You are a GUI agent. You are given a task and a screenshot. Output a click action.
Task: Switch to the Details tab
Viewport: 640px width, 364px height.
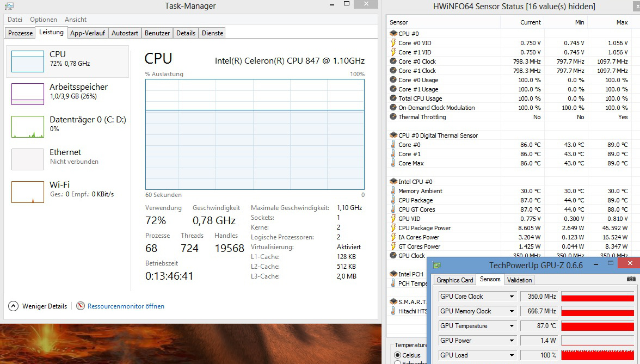pyautogui.click(x=186, y=33)
